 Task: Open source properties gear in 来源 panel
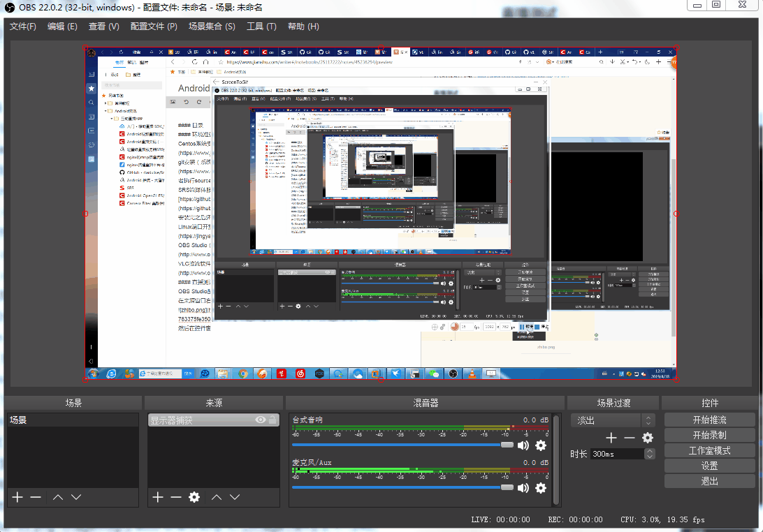pyautogui.click(x=194, y=497)
